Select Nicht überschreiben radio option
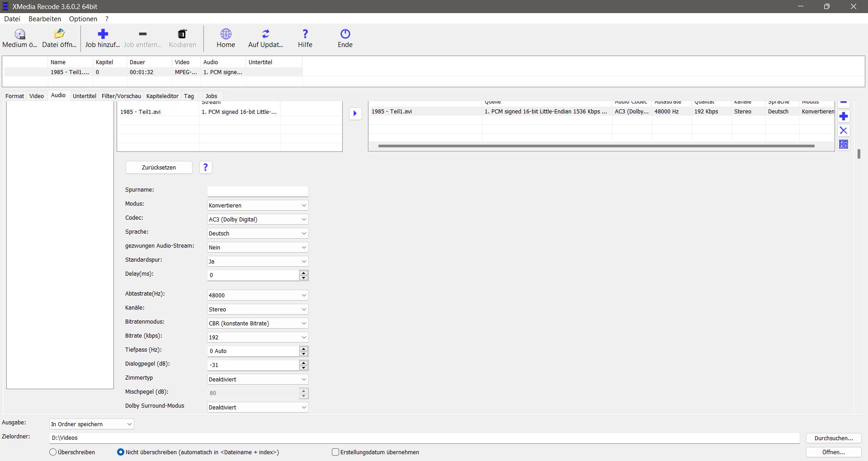 pyautogui.click(x=120, y=452)
